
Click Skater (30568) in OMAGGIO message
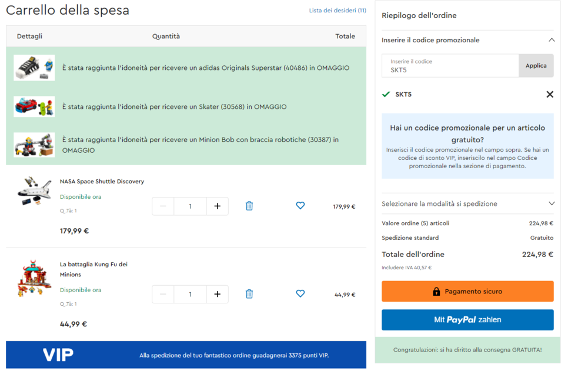tap(175, 107)
